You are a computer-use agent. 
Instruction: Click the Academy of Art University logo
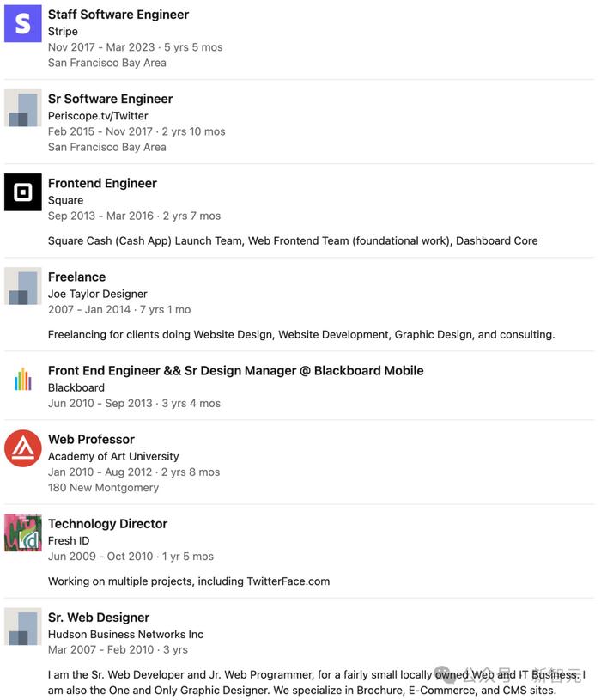tap(22, 448)
